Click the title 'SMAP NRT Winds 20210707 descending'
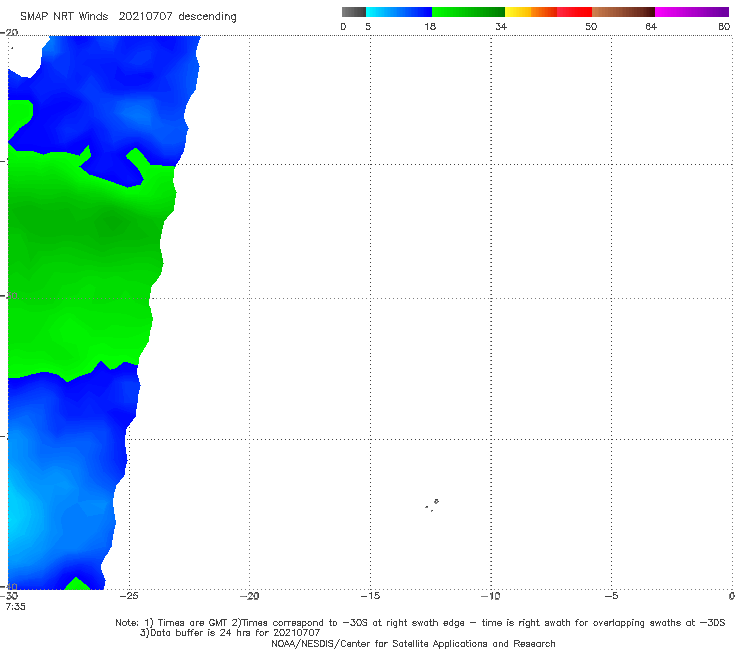740x650 pixels. pos(128,16)
